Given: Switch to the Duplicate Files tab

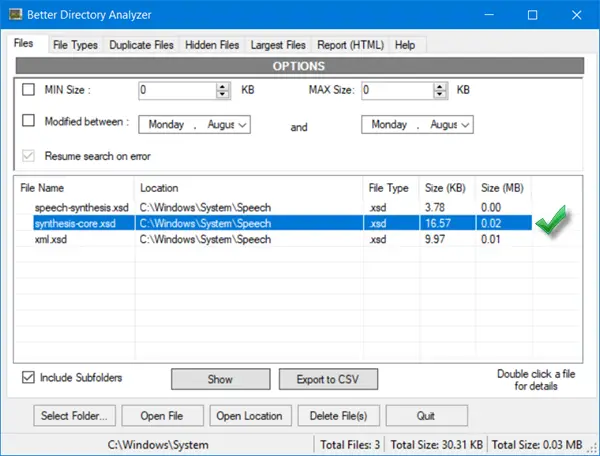Looking at the screenshot, I should pyautogui.click(x=141, y=45).
